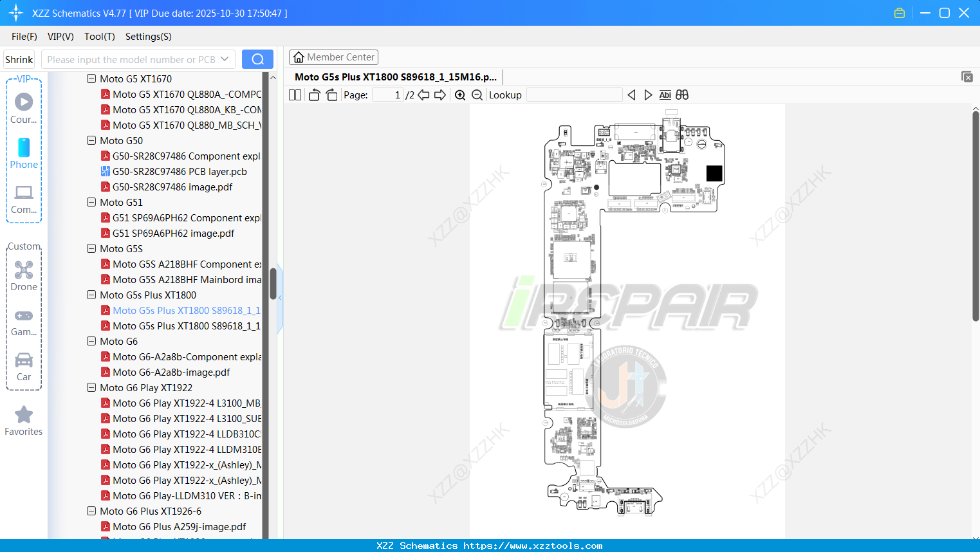Image resolution: width=980 pixels, height=552 pixels.
Task: Go to the next page
Action: point(439,95)
